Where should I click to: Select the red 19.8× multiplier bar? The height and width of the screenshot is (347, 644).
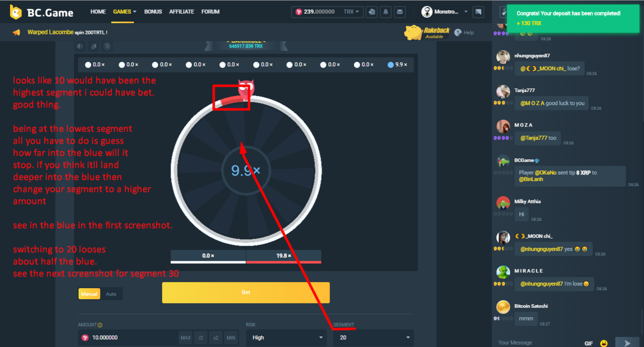[x=283, y=256]
